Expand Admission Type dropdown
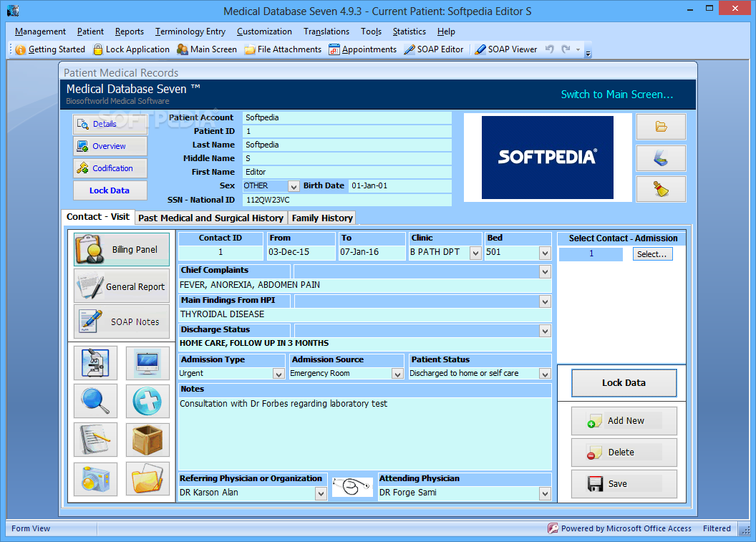756x542 pixels. click(x=278, y=374)
